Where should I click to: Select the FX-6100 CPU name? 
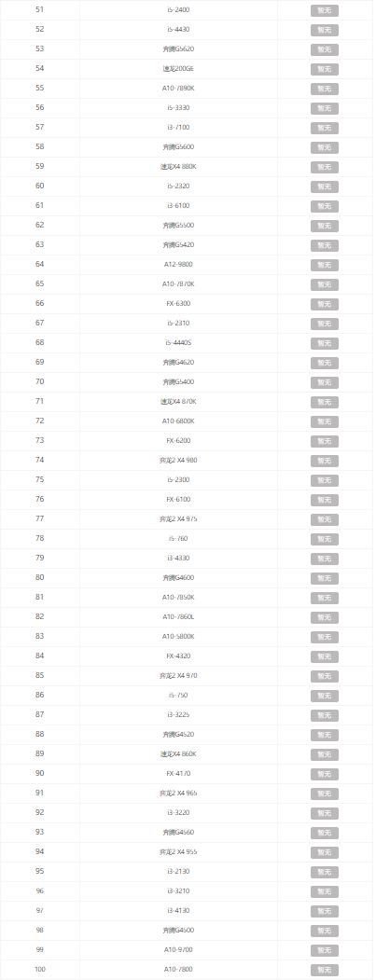tap(178, 499)
